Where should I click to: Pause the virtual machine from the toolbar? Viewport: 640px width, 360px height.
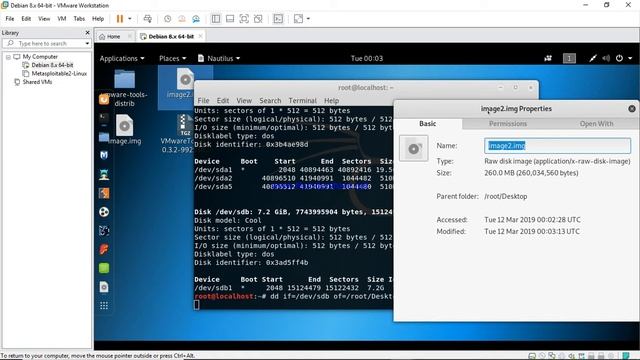pos(120,19)
